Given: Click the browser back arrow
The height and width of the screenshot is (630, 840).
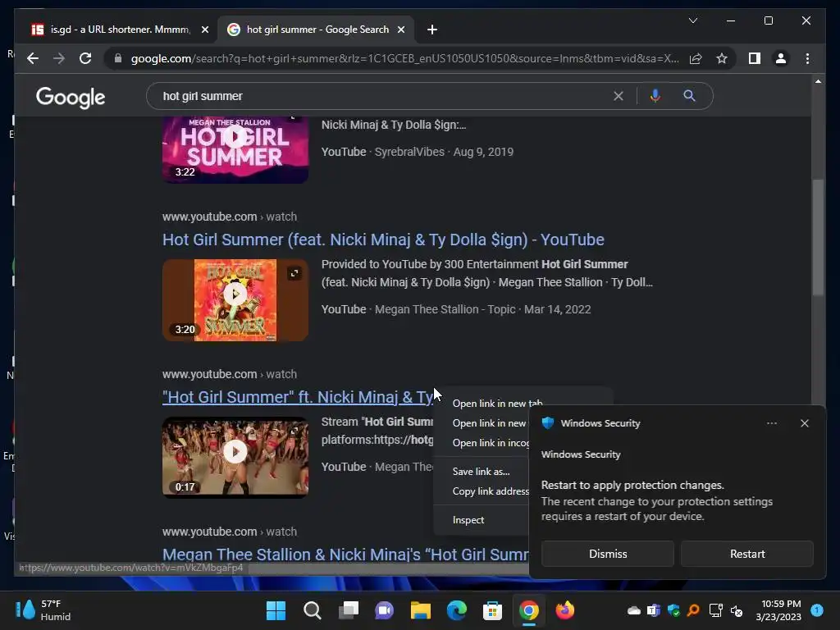Looking at the screenshot, I should click(33, 58).
